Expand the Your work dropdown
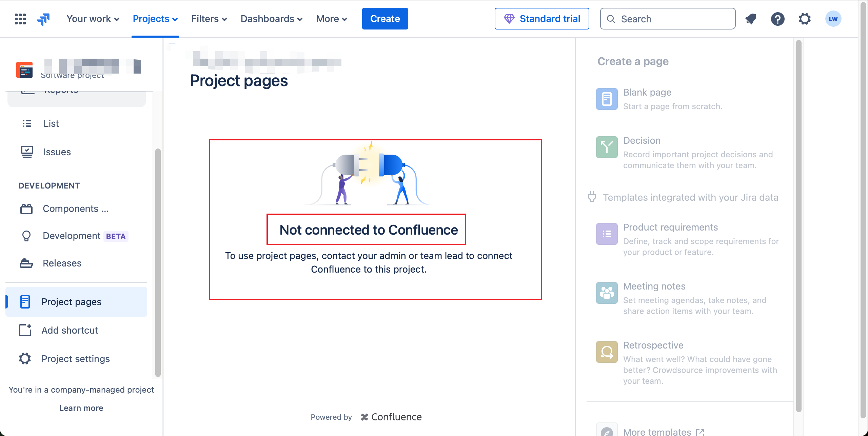The width and height of the screenshot is (868, 436). tap(93, 19)
